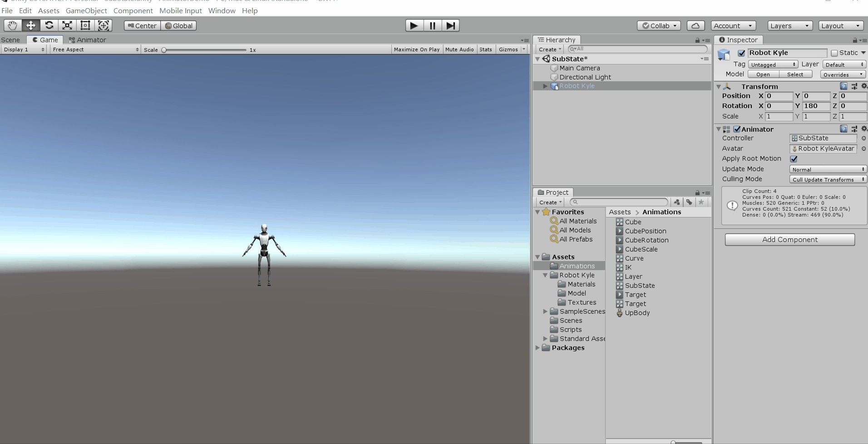The height and width of the screenshot is (444, 868).
Task: Open the Component menu
Action: 133,10
